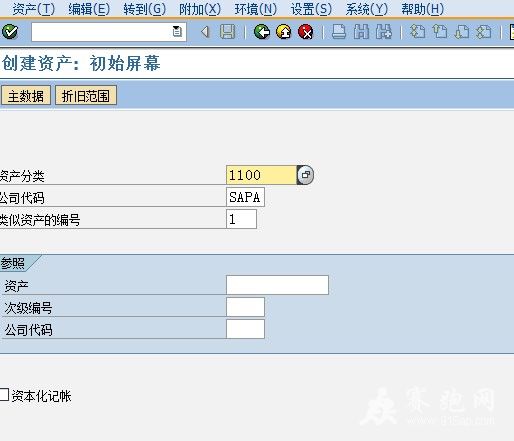Viewport: 514px width, 441px height.
Task: Click the Print icon
Action: [x=339, y=32]
